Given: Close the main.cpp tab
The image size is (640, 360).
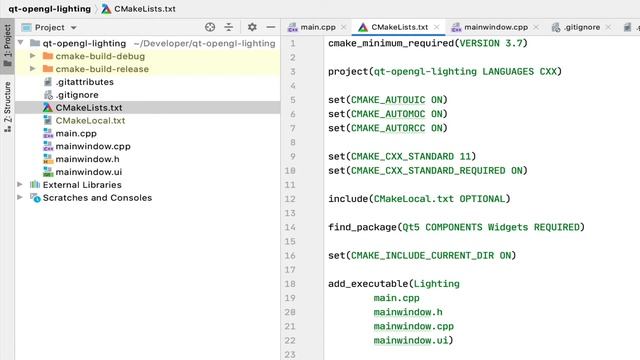Looking at the screenshot, I should [x=344, y=27].
